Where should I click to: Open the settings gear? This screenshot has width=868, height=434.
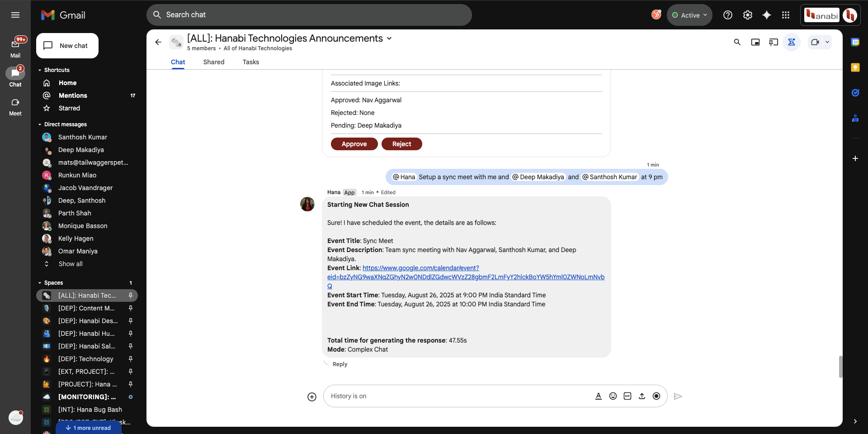pos(748,15)
